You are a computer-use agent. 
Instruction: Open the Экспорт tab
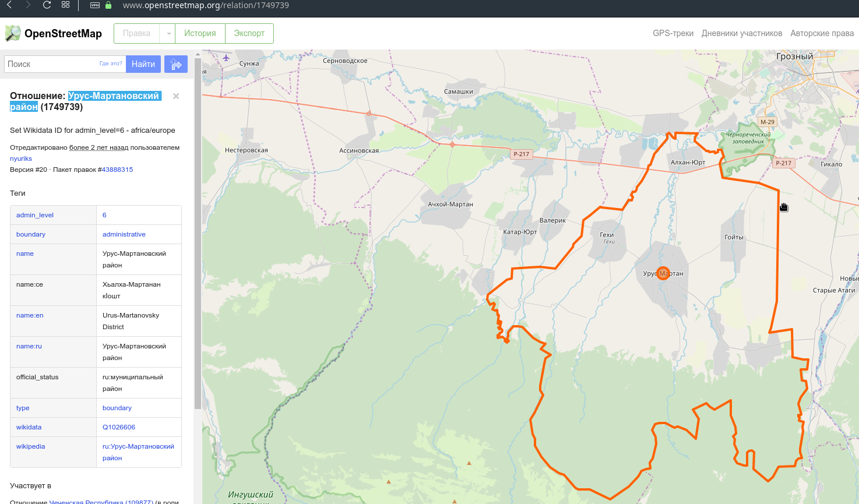pyautogui.click(x=249, y=34)
